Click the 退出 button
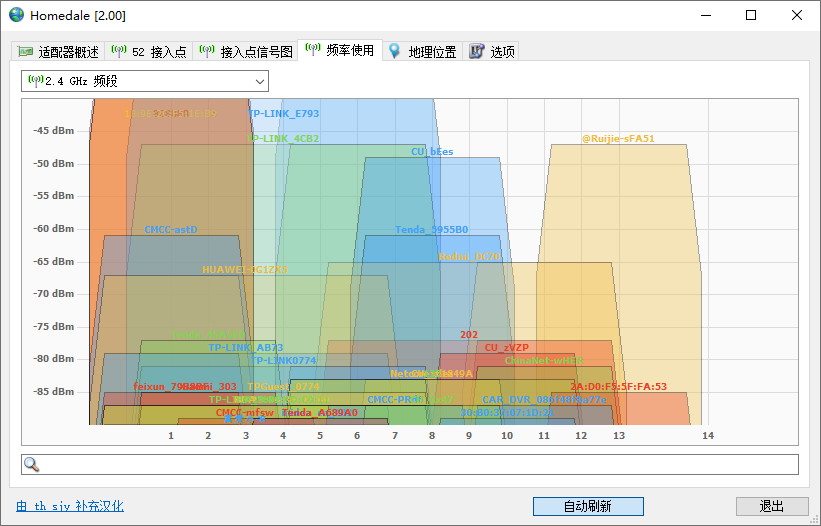 click(772, 506)
